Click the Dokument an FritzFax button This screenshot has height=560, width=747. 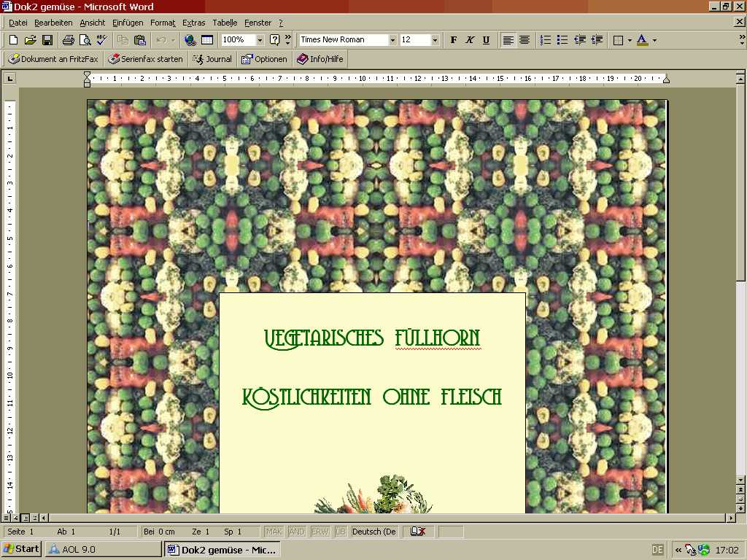point(53,59)
